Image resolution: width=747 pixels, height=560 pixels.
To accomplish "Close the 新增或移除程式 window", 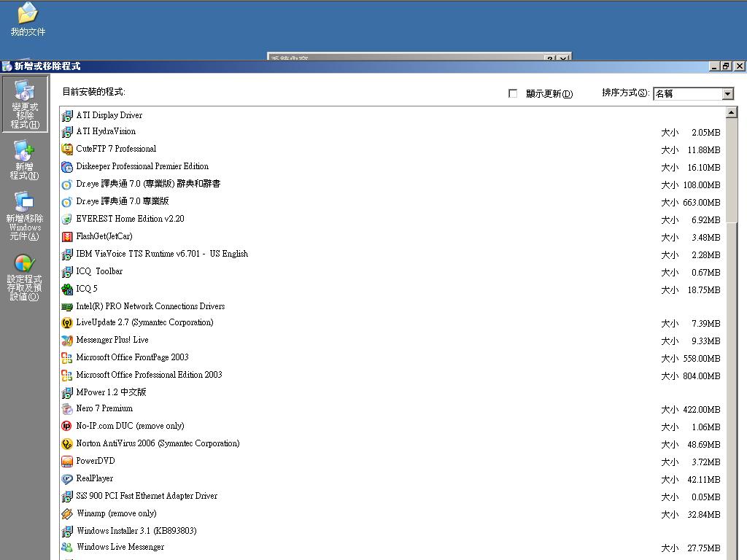I will (740, 66).
